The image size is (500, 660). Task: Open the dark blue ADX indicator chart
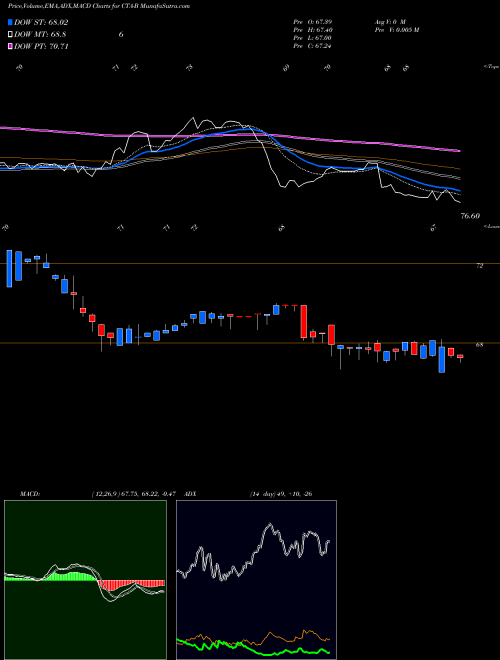(256, 580)
